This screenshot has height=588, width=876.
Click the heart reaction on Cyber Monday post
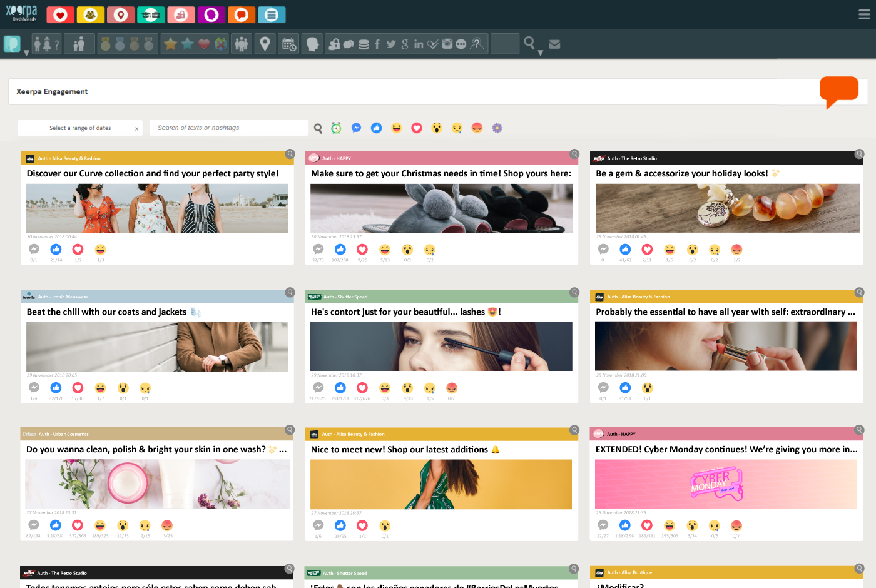click(647, 525)
